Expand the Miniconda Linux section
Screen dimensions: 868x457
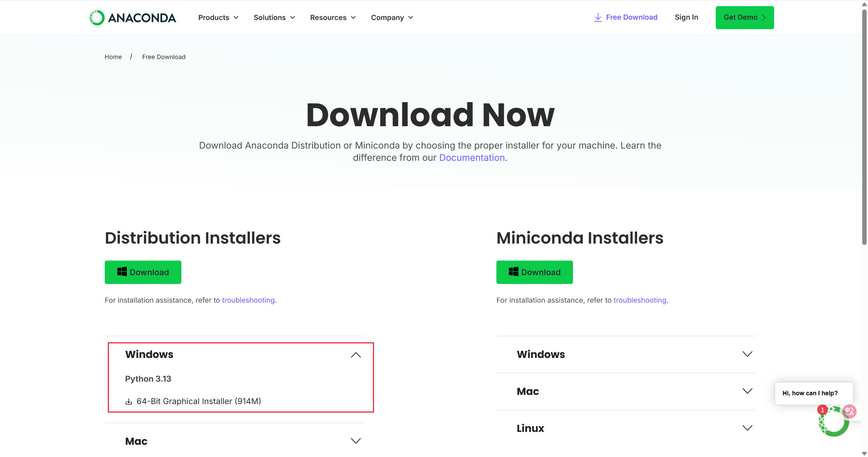coord(626,428)
